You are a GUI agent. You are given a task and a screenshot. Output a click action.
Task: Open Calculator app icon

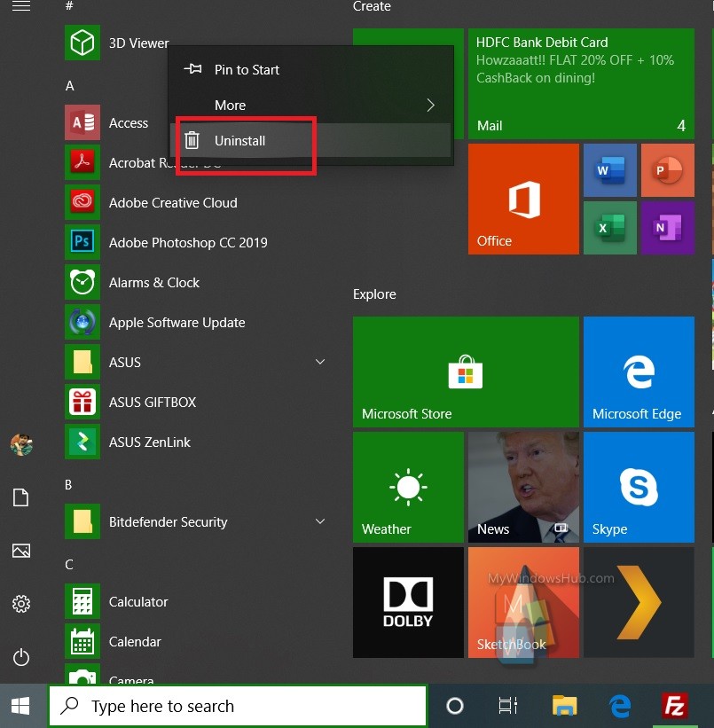click(x=82, y=602)
